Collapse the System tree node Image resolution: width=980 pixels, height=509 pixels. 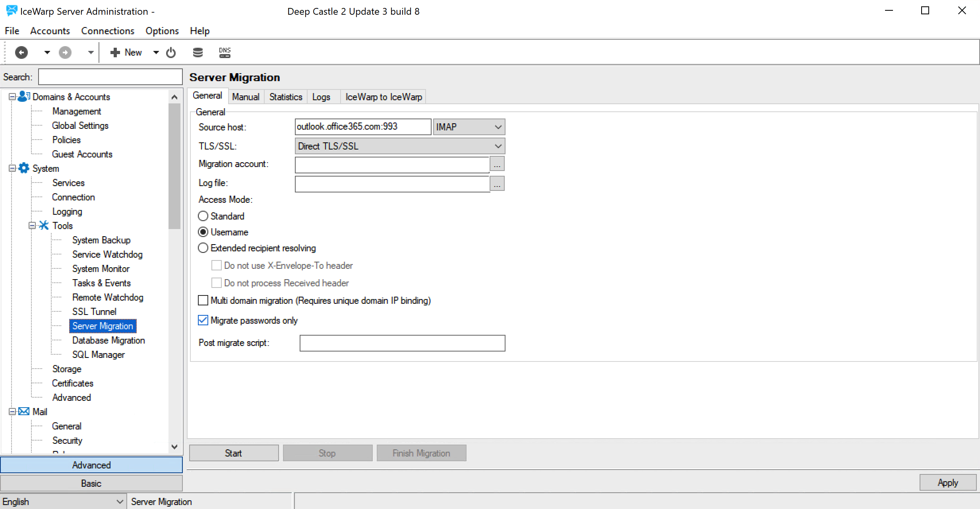pos(12,168)
